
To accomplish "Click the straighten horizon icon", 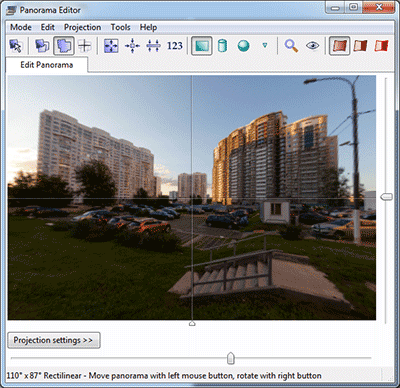I will click(153, 46).
